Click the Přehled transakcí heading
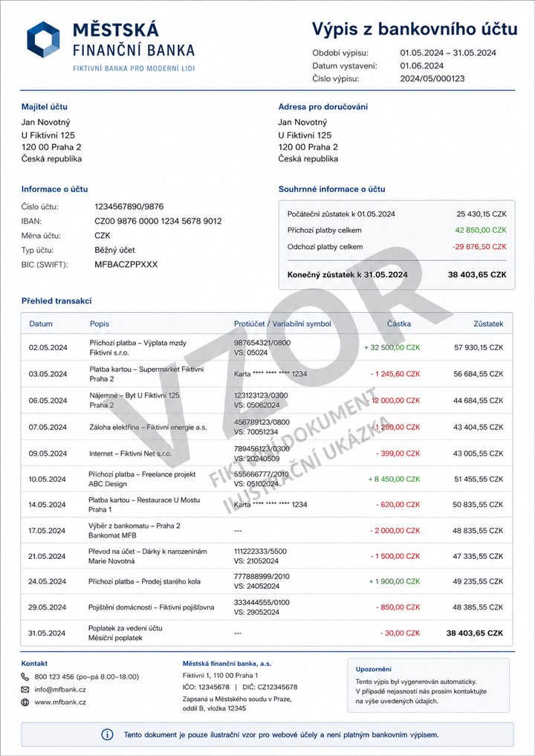Image resolution: width=535 pixels, height=756 pixels. pos(56,301)
